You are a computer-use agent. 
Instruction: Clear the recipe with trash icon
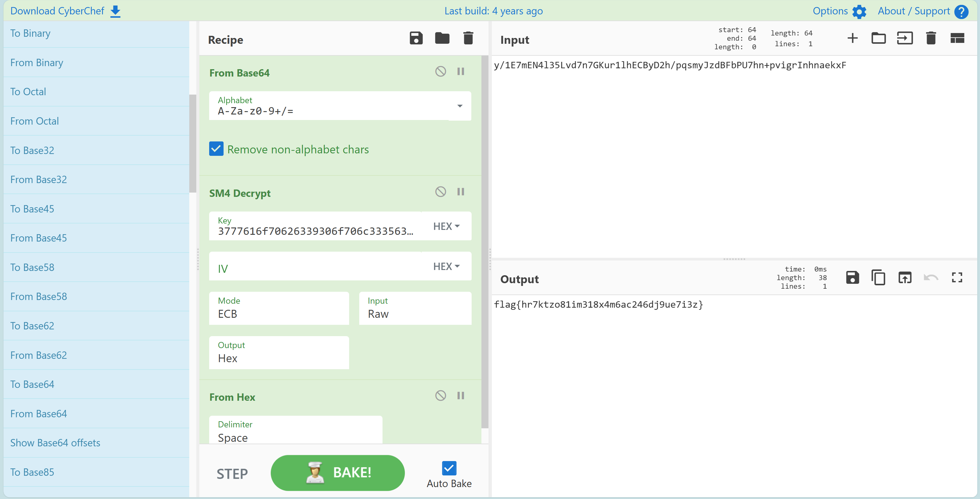[x=468, y=38]
